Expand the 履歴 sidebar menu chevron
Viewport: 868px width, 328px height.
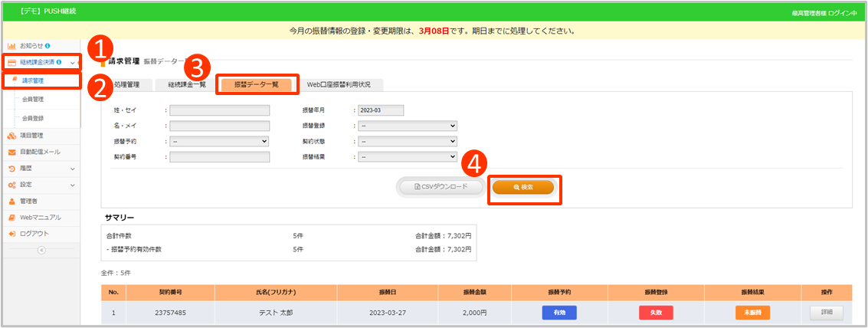coord(73,169)
